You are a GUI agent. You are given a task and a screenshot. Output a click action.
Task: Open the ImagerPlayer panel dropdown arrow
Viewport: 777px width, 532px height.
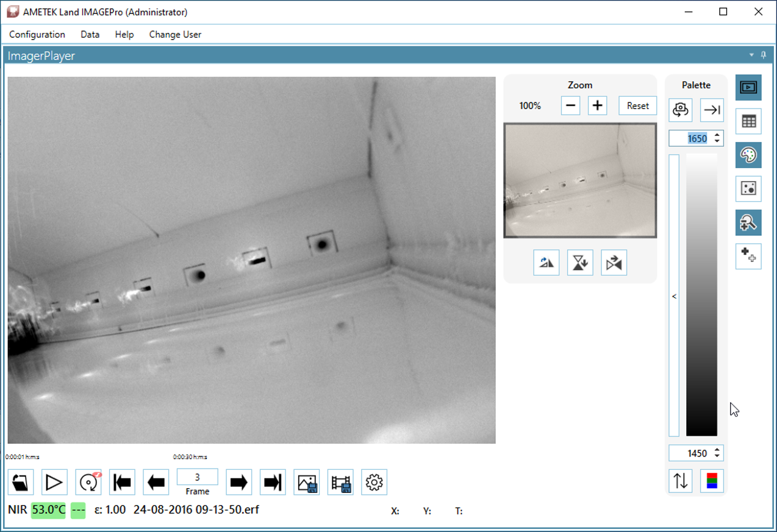tap(751, 55)
